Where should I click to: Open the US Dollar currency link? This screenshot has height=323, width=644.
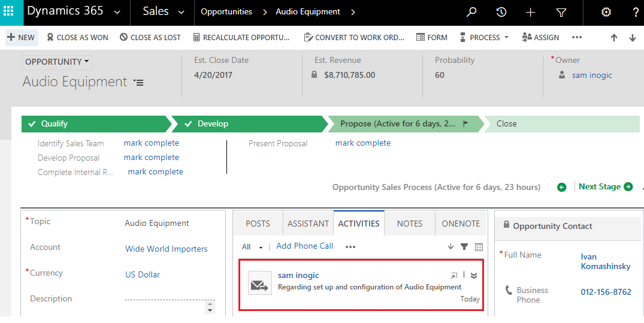click(x=143, y=274)
